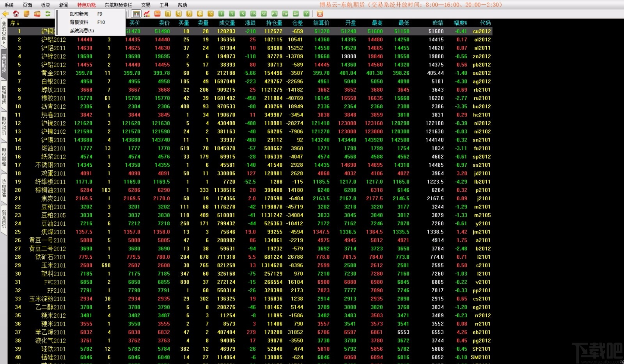Select the quarterly (季) K-line icon
Viewport: 624px width, 364px height.
pyautogui.click(x=200, y=14)
